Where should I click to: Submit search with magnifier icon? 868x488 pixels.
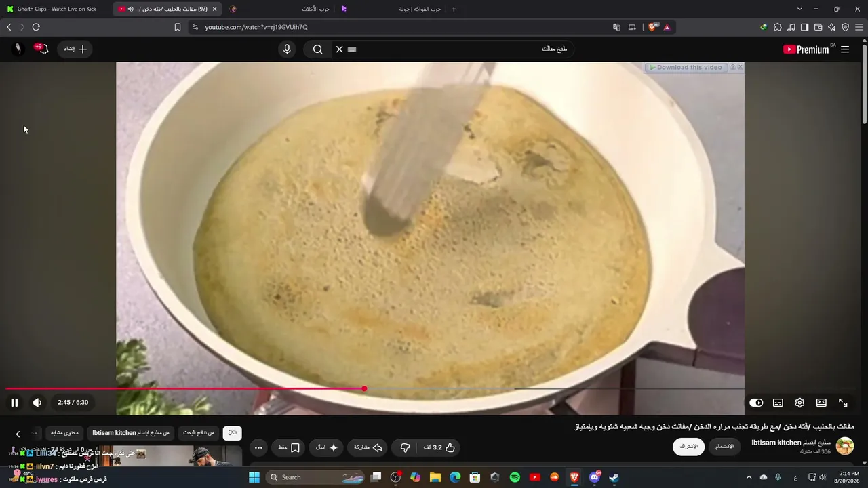[x=317, y=49]
